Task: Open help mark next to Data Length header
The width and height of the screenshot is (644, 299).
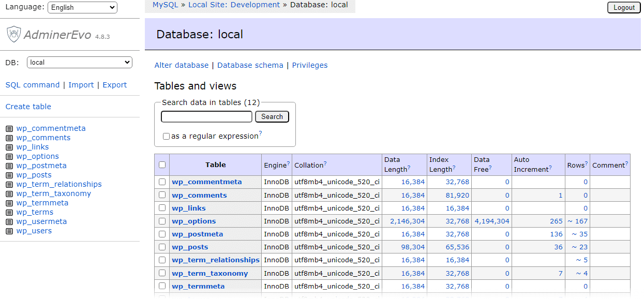Action: [409, 168]
